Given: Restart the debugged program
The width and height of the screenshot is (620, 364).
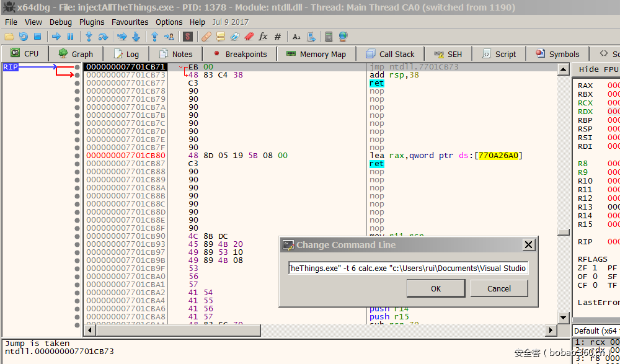Looking at the screenshot, I should click(x=23, y=37).
